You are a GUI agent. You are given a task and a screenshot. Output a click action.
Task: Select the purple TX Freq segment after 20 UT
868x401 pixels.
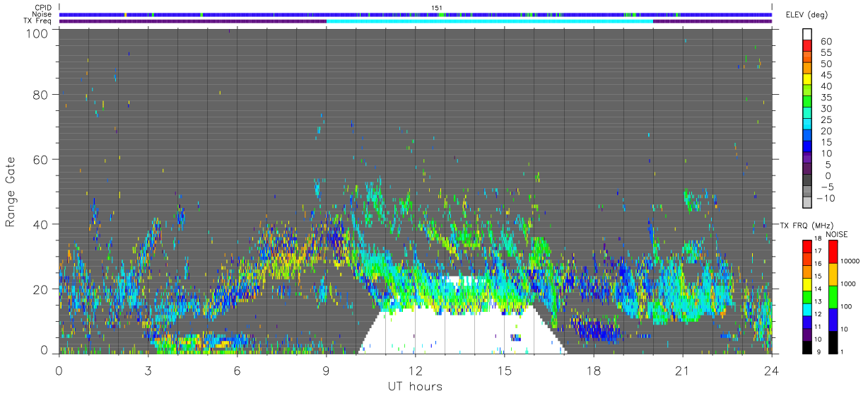tap(712, 21)
